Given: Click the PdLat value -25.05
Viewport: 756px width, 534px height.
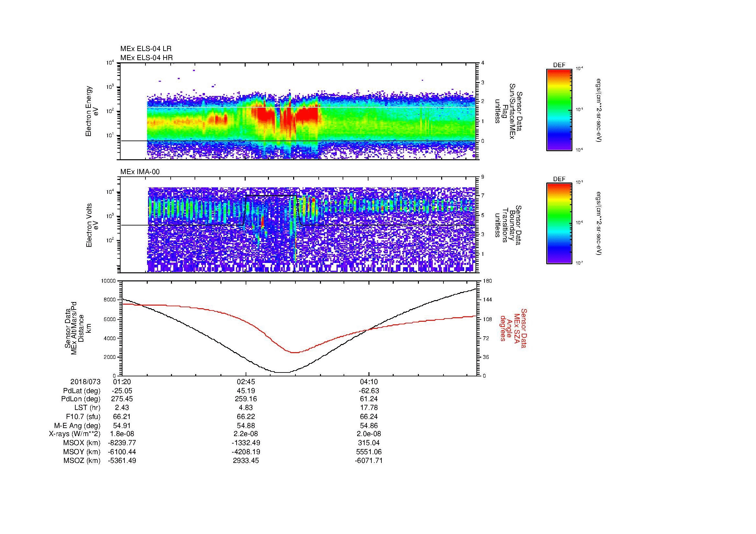Looking at the screenshot, I should coord(122,391).
